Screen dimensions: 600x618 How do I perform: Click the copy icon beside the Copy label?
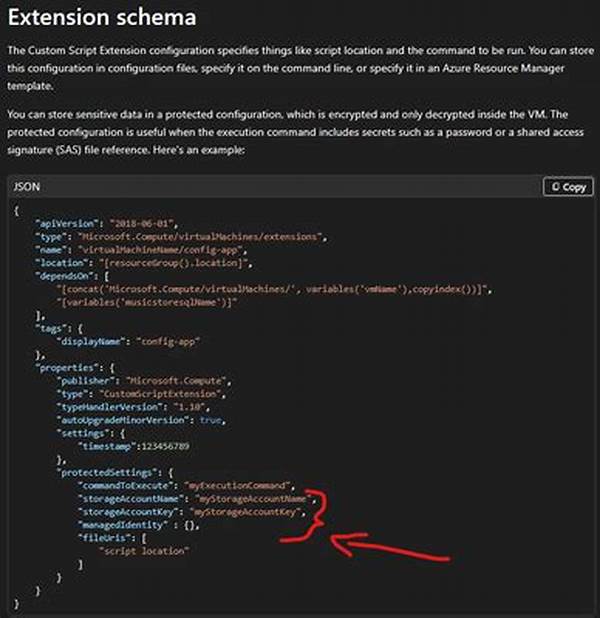(x=554, y=187)
